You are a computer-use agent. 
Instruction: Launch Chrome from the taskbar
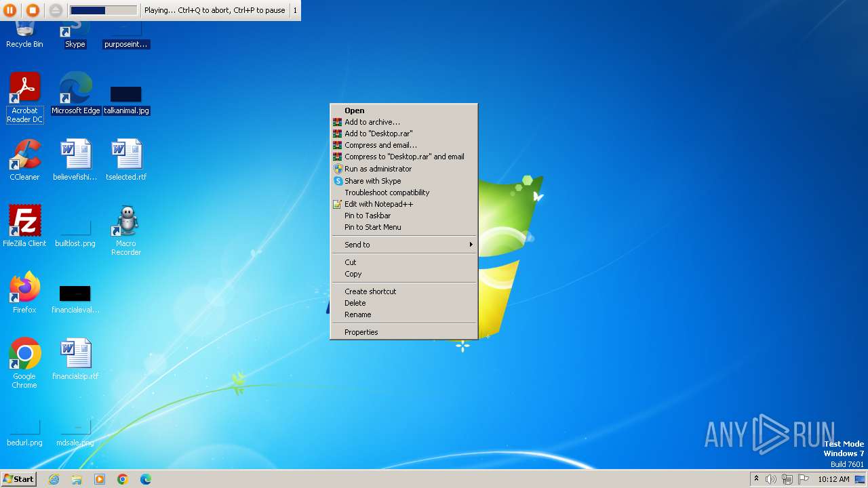[123, 479]
